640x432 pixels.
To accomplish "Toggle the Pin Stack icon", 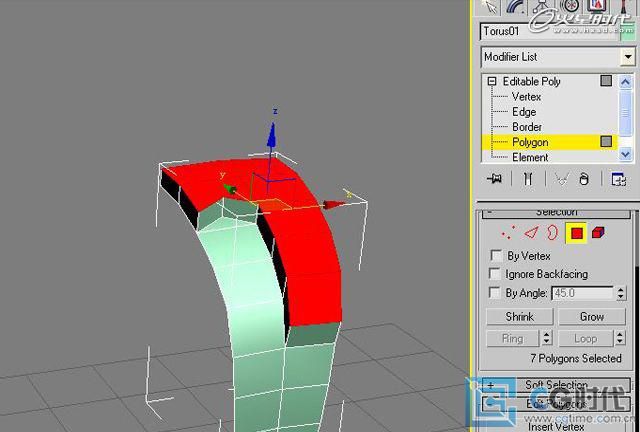I will point(494,179).
